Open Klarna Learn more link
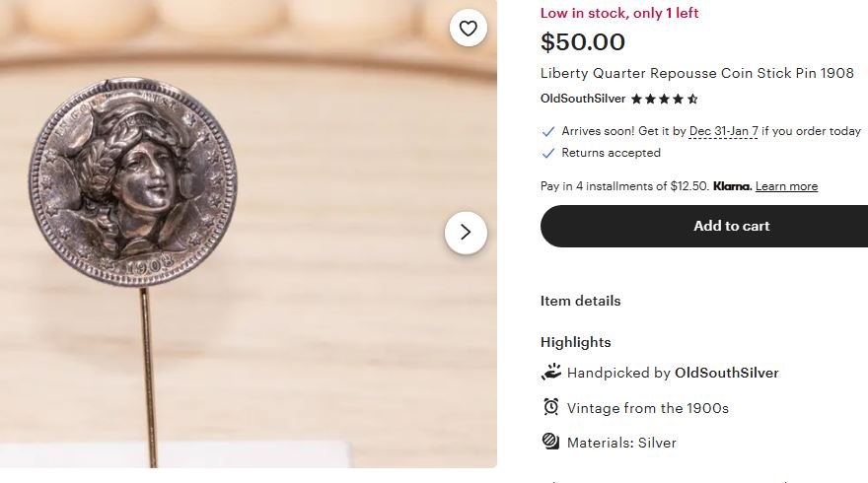Screen dimensions: 868x483 coord(786,186)
